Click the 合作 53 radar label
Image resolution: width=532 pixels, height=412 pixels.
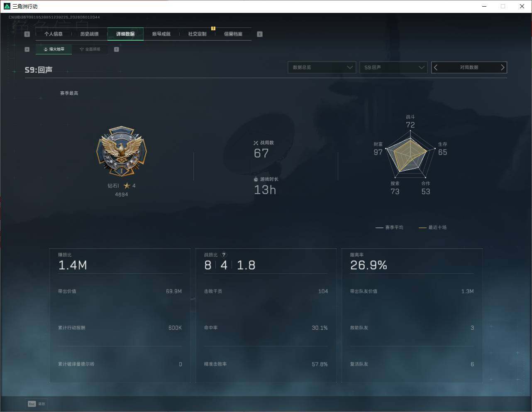426,188
